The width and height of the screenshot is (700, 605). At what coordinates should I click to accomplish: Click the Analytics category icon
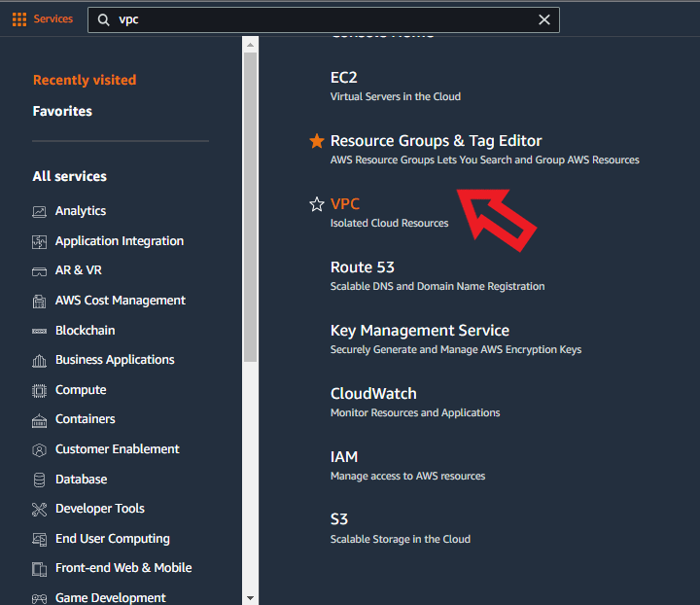pyautogui.click(x=40, y=211)
